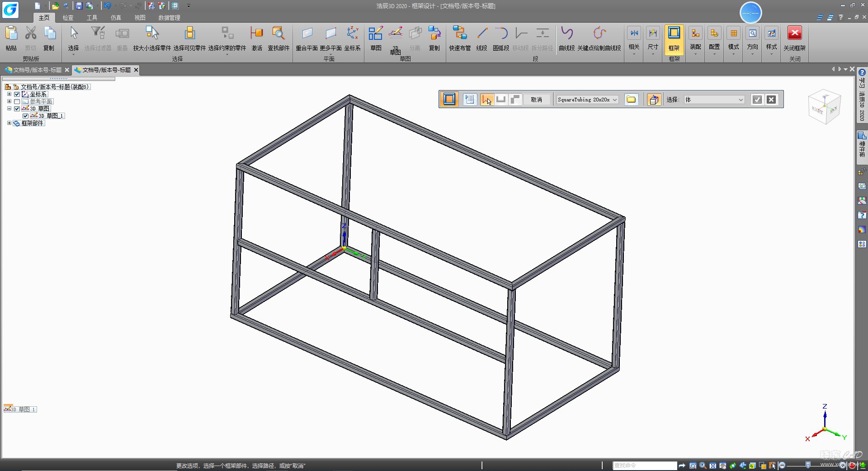Open the 主页 ribbon tab

tap(44, 18)
